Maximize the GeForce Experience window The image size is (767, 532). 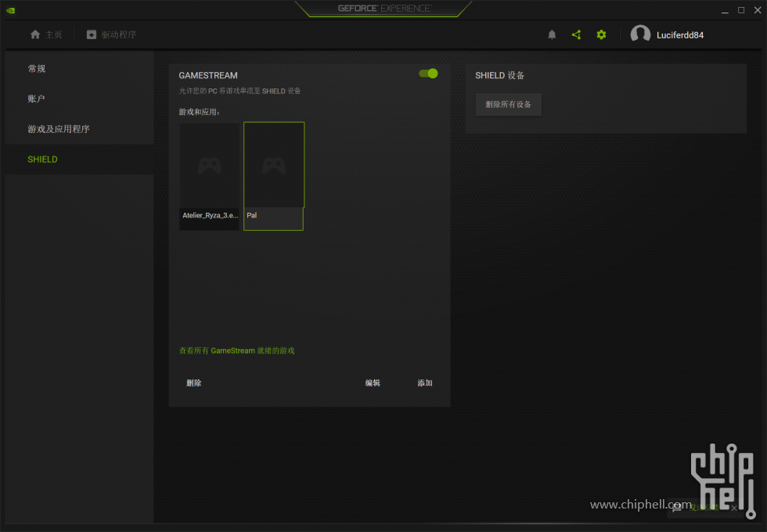point(741,10)
